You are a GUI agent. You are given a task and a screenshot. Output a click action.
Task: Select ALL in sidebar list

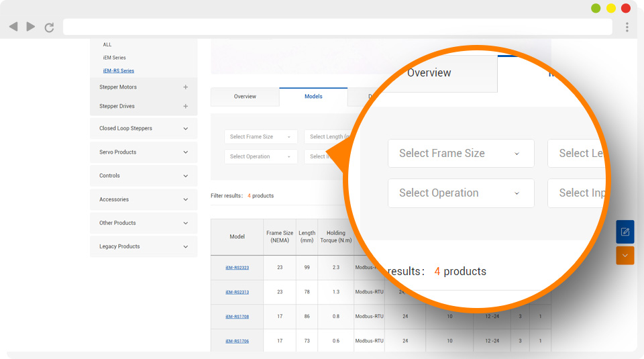(107, 45)
